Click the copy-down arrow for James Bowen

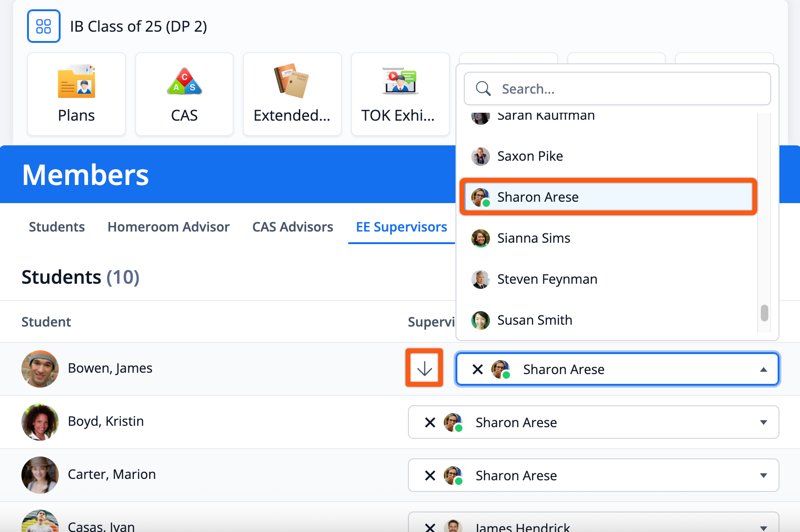(424, 368)
